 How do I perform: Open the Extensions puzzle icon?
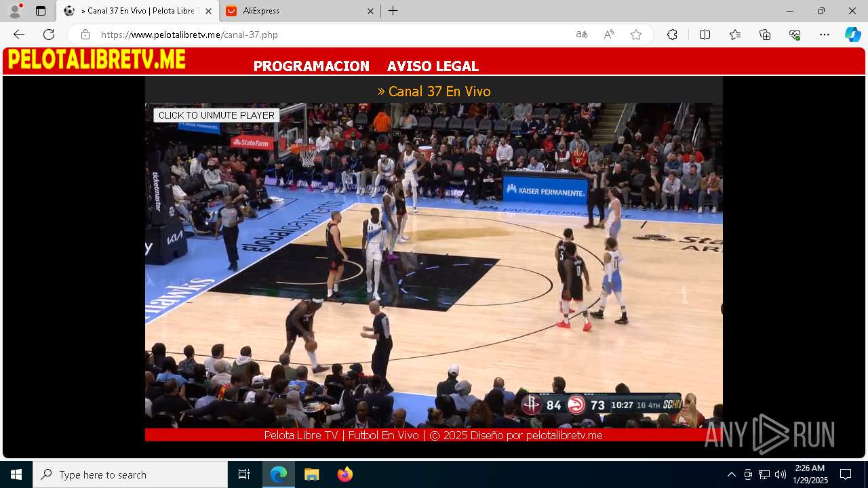tap(672, 35)
